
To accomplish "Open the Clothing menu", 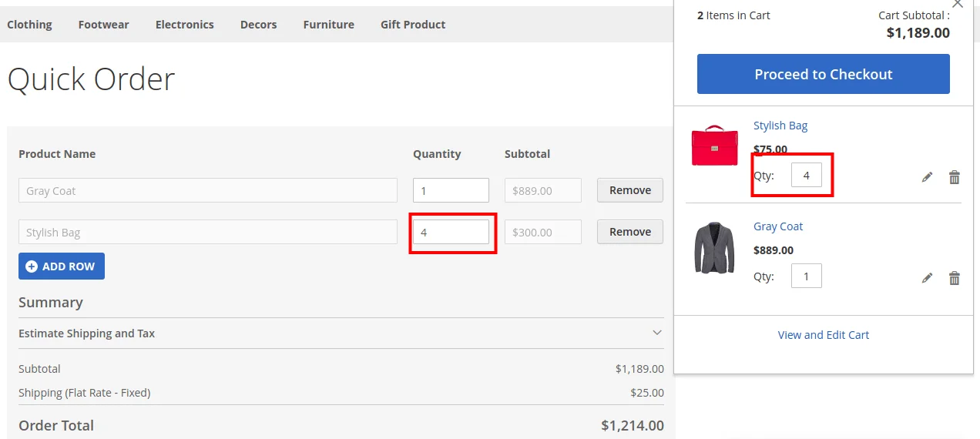I will tap(30, 25).
